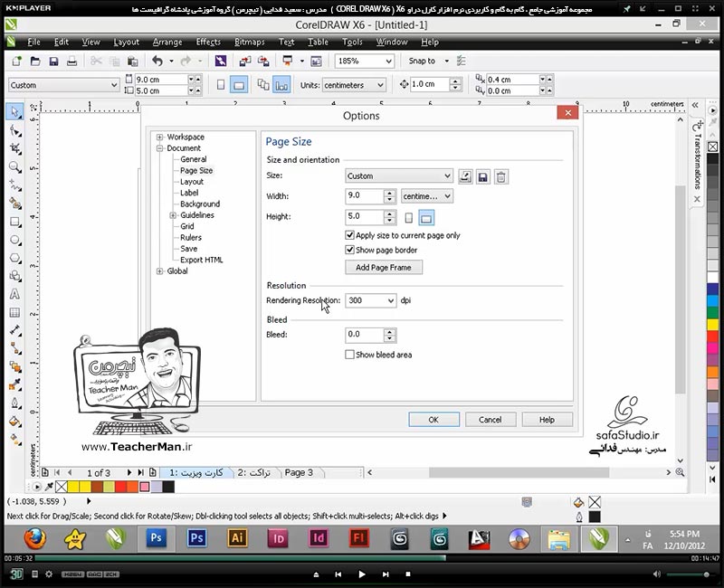This screenshot has width=724, height=588.
Task: Pick the pink swatch in document palette
Action: tap(145, 487)
